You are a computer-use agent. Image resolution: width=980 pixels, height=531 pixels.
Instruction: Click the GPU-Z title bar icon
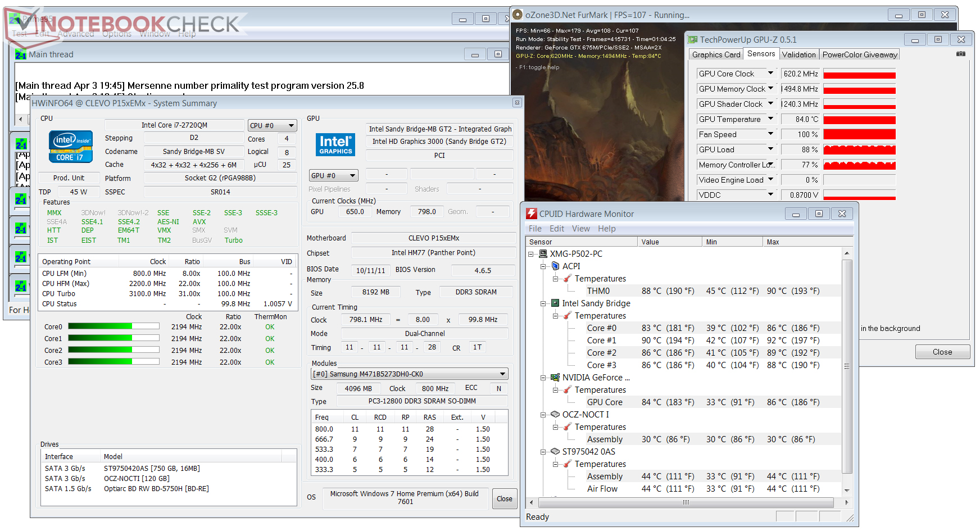pyautogui.click(x=693, y=40)
